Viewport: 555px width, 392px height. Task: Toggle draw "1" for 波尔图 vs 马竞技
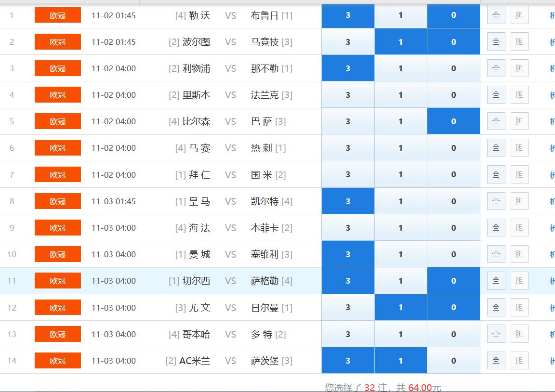click(400, 41)
